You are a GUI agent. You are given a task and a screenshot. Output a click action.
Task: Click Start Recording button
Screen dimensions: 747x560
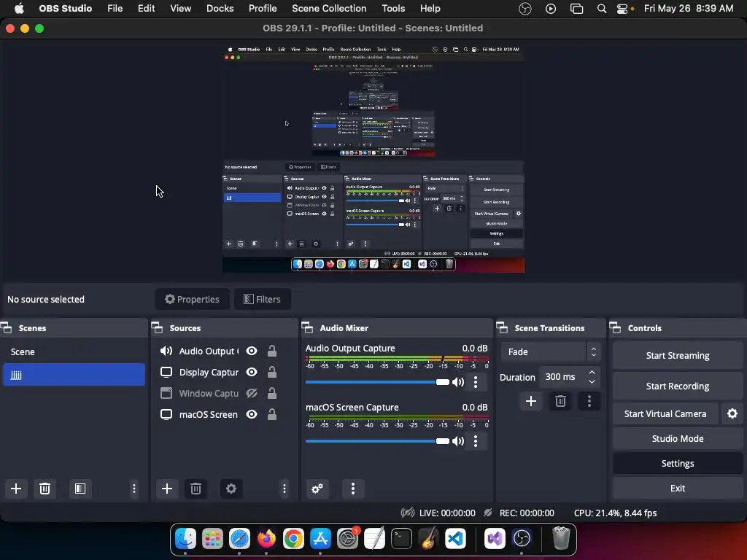click(678, 386)
